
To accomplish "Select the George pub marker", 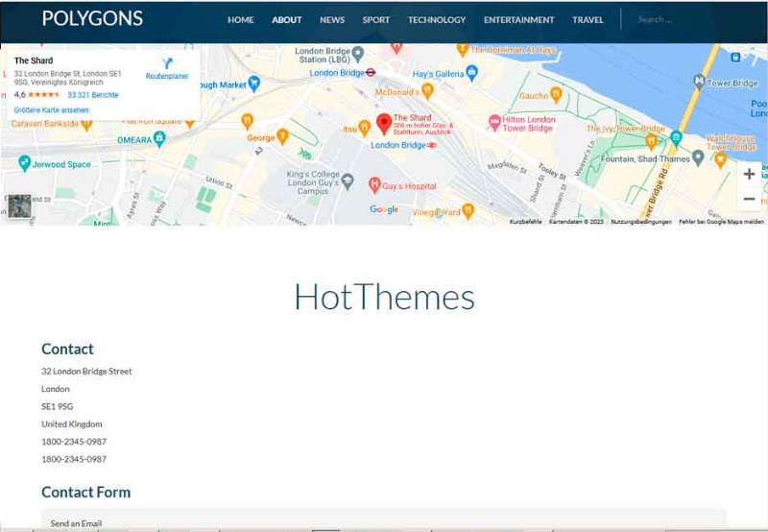I will 282,135.
